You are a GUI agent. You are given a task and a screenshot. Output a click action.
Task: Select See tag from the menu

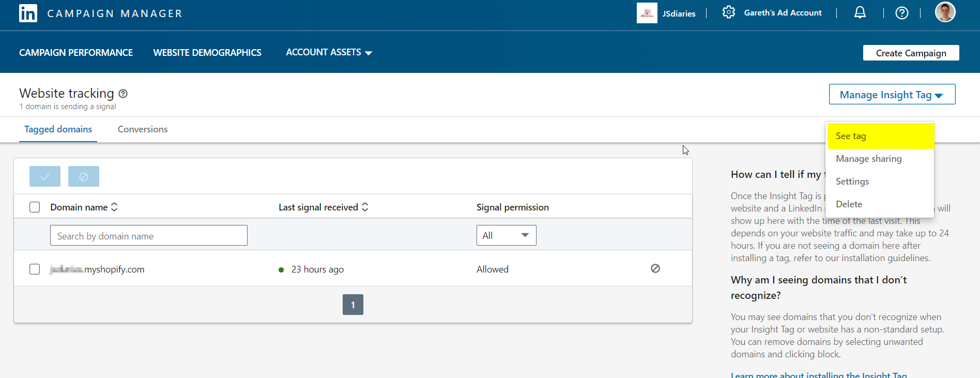click(880, 136)
